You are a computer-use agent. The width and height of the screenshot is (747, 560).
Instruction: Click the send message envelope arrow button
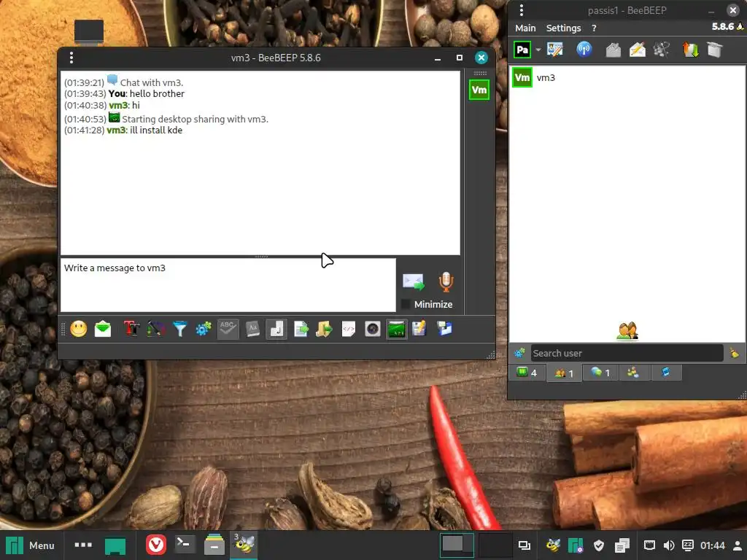coord(413,282)
